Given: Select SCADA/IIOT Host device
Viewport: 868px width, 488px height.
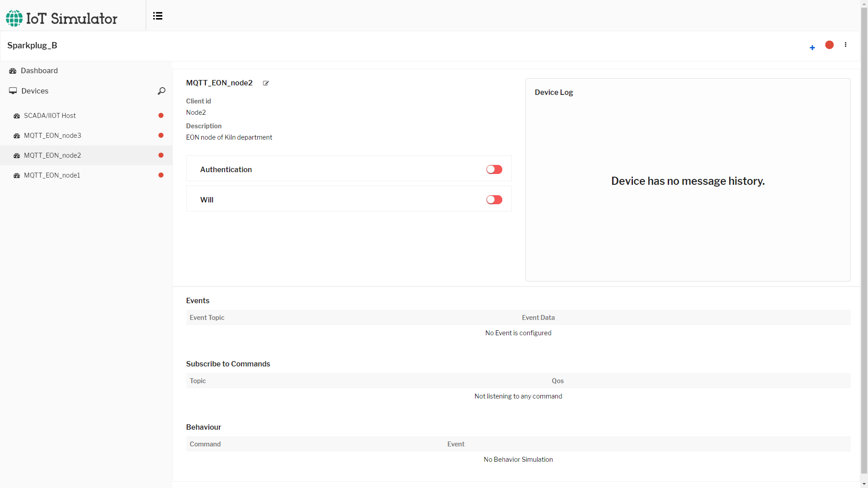Looking at the screenshot, I should click(50, 116).
